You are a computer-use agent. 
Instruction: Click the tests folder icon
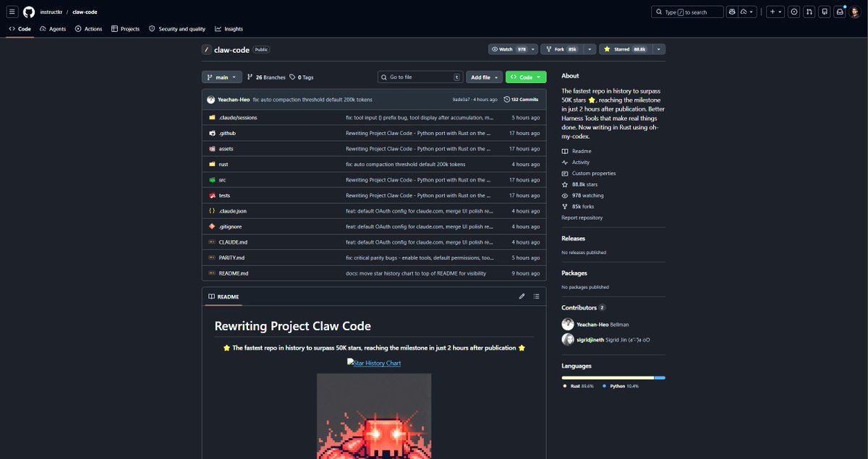click(212, 195)
